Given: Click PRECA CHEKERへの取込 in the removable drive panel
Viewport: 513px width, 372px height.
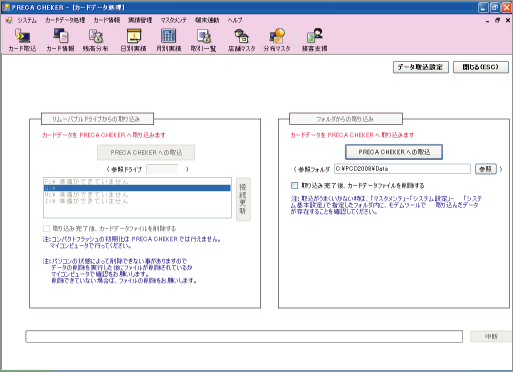Looking at the screenshot, I should point(146,152).
